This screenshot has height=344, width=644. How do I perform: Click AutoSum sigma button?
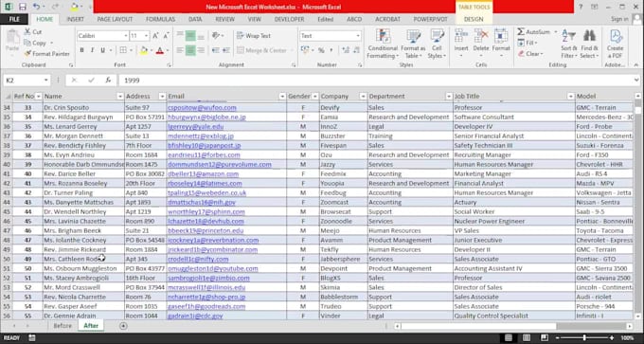point(533,31)
